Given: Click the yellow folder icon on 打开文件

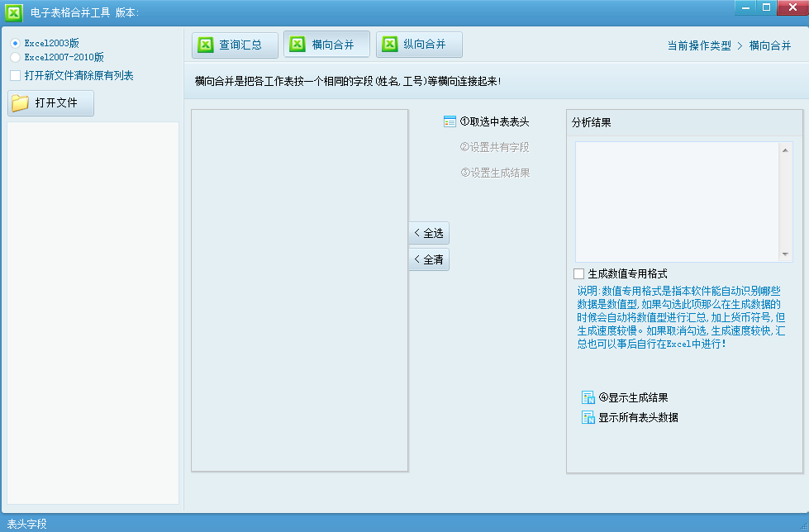Looking at the screenshot, I should pos(21,103).
